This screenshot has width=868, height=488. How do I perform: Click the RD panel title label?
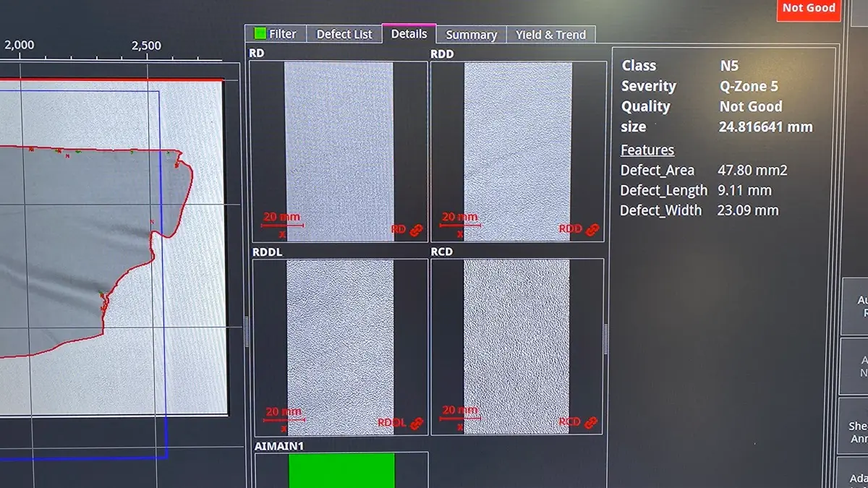pyautogui.click(x=257, y=53)
